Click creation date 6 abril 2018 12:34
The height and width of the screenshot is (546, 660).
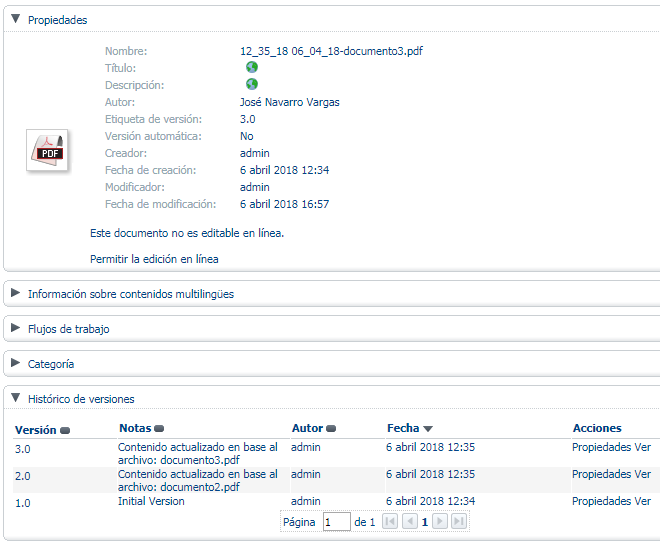[x=285, y=170]
